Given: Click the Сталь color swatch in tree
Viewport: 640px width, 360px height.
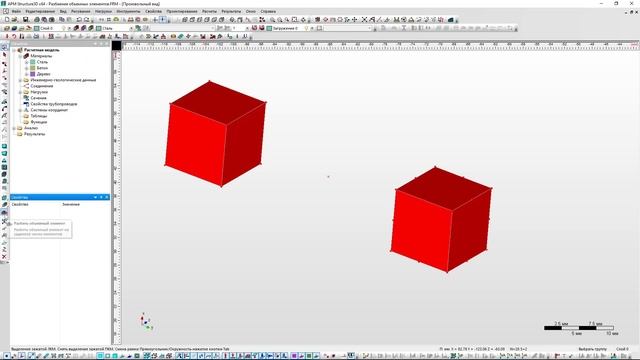Looking at the screenshot, I should [x=33, y=62].
